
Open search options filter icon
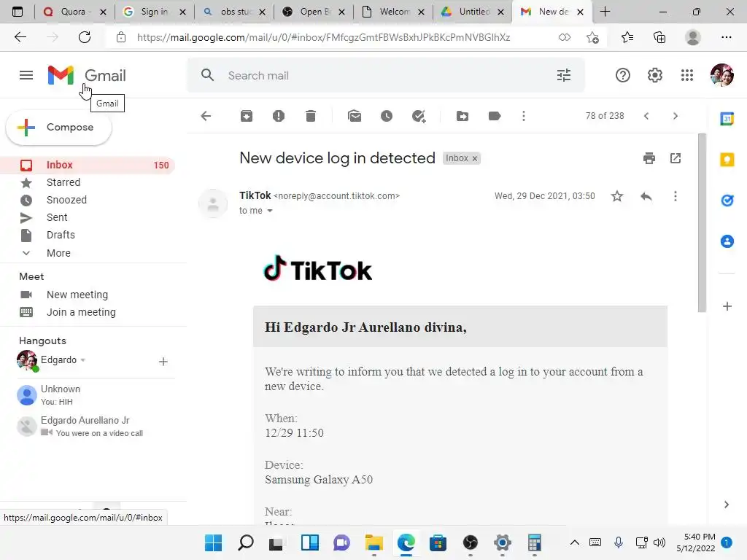(564, 75)
